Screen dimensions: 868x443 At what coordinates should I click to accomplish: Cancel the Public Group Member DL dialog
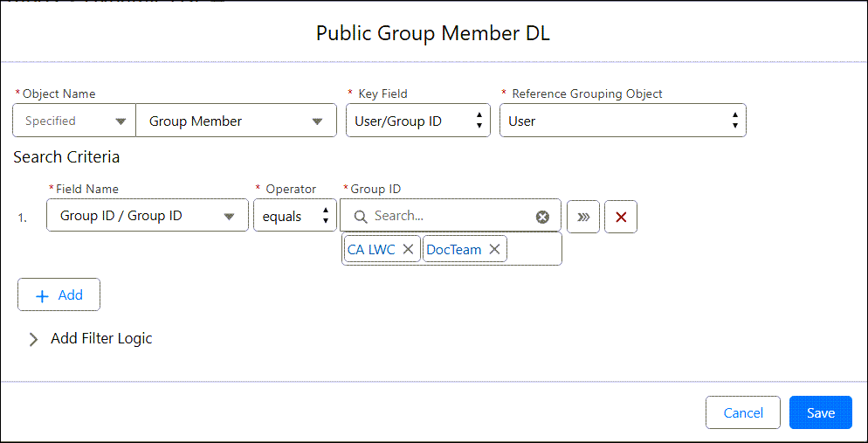(743, 412)
